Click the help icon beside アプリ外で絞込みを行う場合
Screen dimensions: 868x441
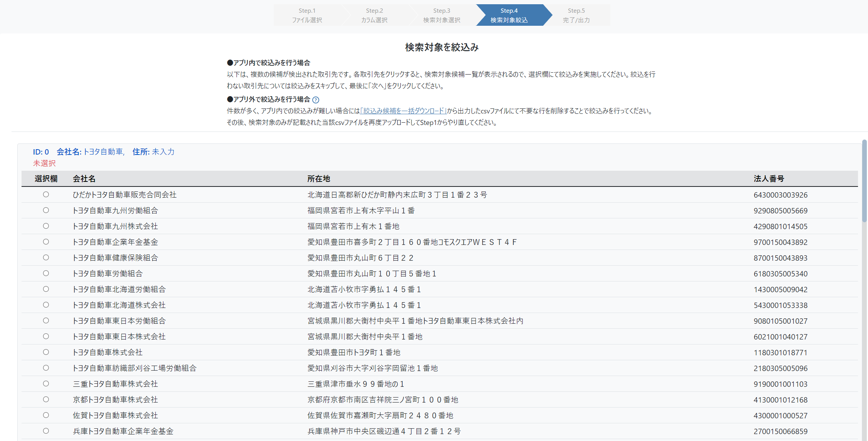tap(316, 100)
